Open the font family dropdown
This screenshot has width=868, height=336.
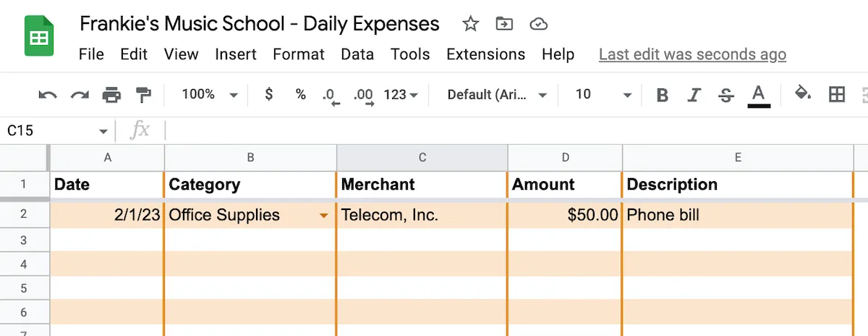click(497, 94)
